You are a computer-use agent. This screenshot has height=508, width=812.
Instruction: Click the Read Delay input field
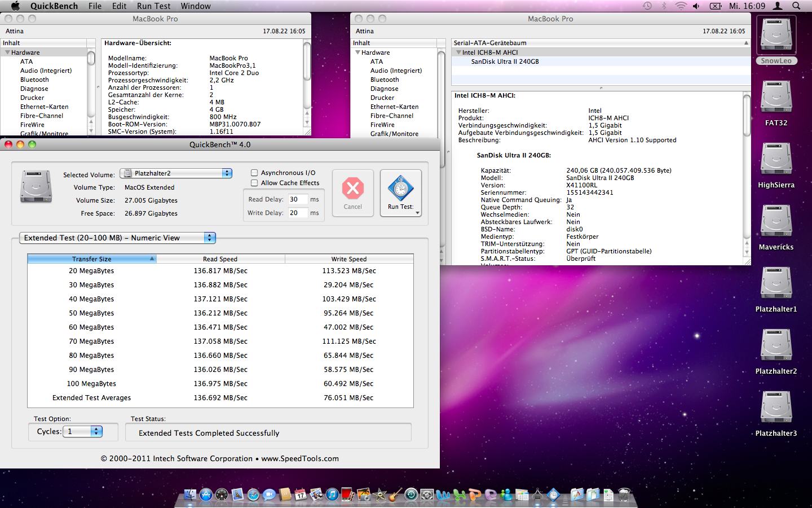point(297,199)
